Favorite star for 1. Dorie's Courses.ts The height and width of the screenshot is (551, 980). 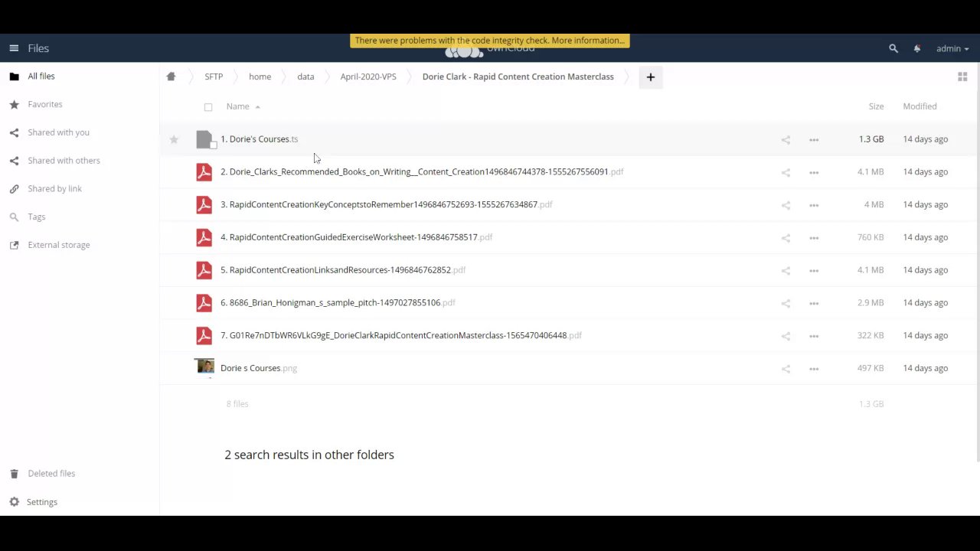[x=174, y=139]
